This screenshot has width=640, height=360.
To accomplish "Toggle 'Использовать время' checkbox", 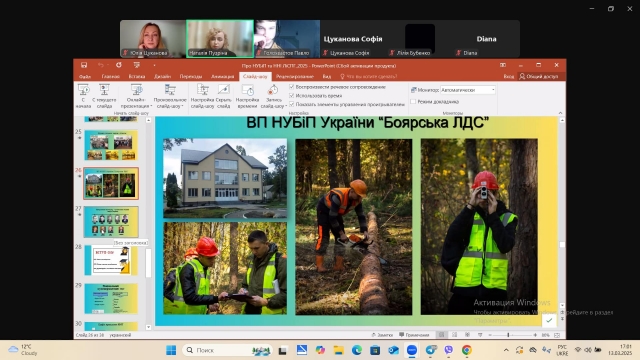I will pos(291,96).
